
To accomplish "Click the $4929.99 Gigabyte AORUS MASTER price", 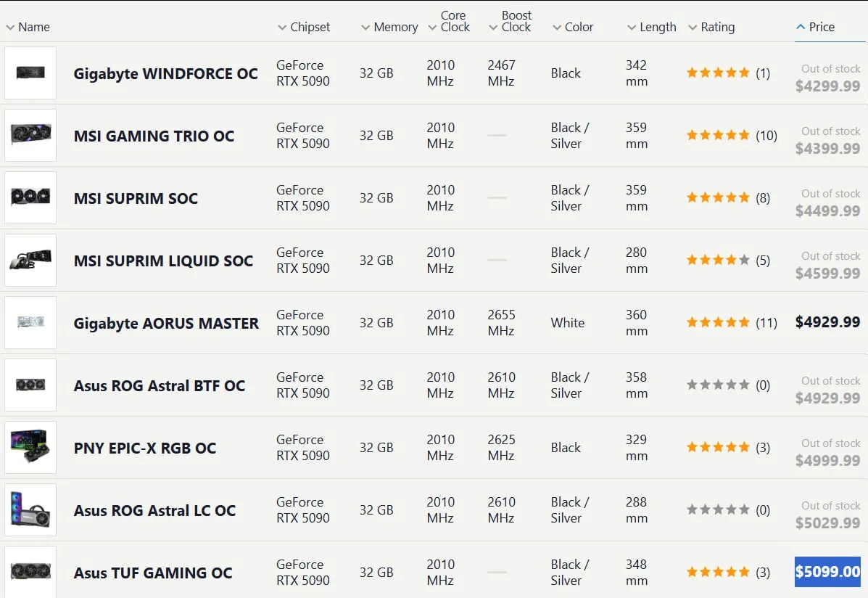I will pos(827,322).
